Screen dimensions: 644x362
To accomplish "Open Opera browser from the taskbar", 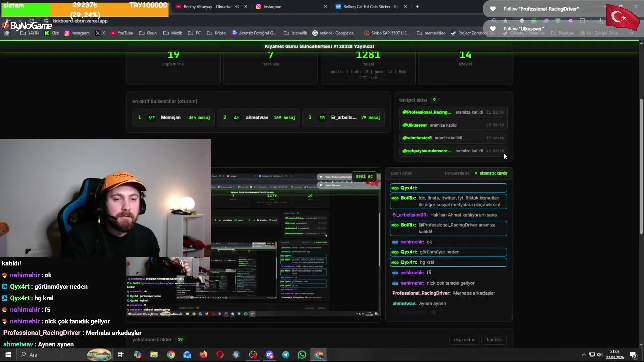I will (x=220, y=355).
